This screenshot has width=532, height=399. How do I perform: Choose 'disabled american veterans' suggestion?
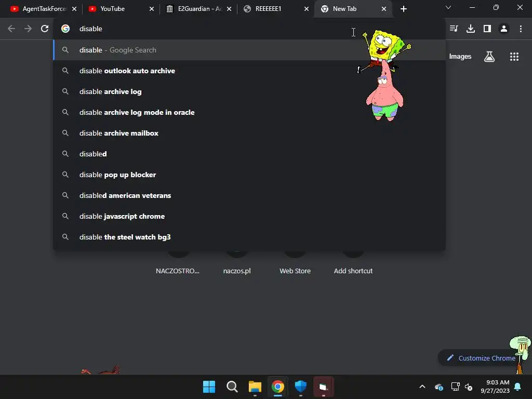coord(249,195)
